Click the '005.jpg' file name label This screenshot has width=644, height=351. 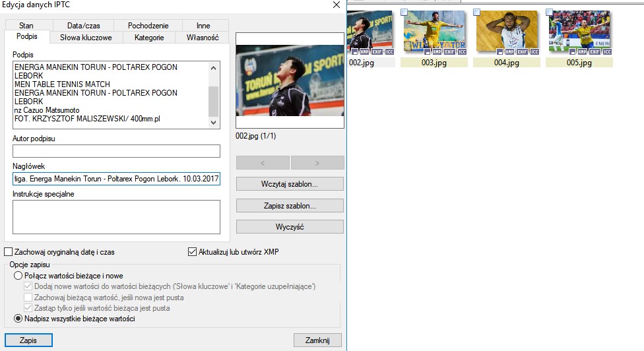(x=579, y=63)
